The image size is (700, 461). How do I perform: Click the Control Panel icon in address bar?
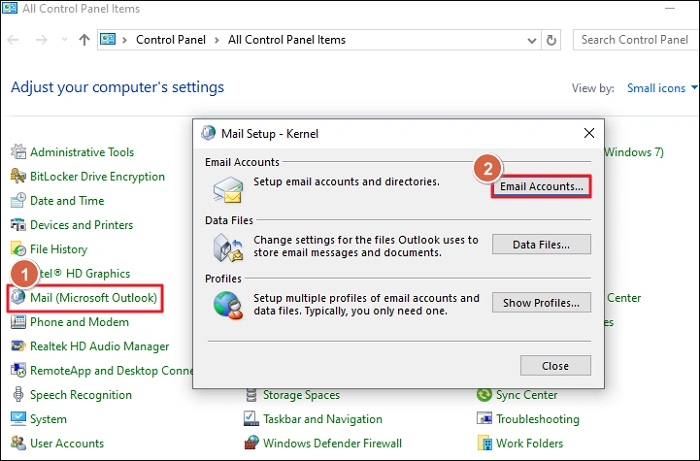point(108,39)
